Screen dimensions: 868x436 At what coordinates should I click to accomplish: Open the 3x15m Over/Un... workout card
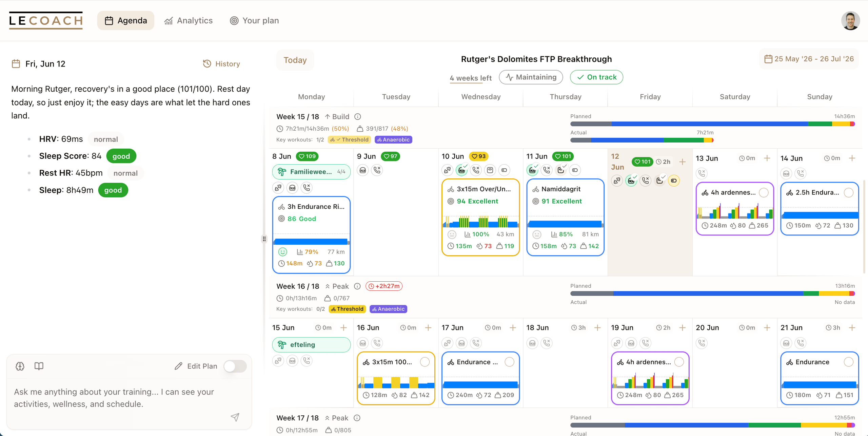481,217
